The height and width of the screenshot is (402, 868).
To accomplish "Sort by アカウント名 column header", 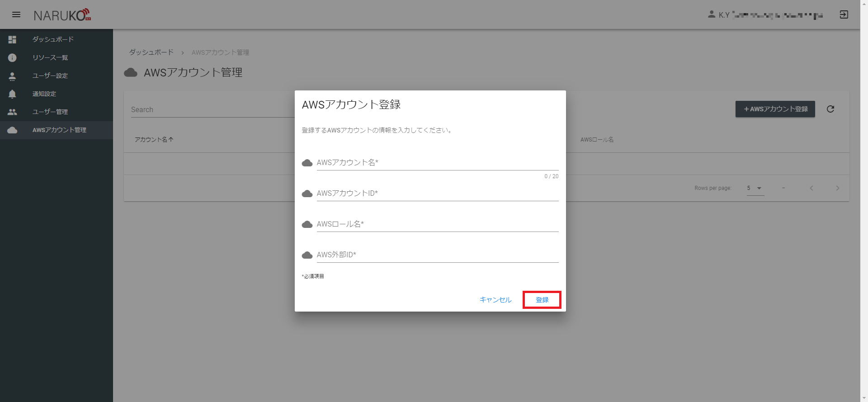I will coord(154,140).
